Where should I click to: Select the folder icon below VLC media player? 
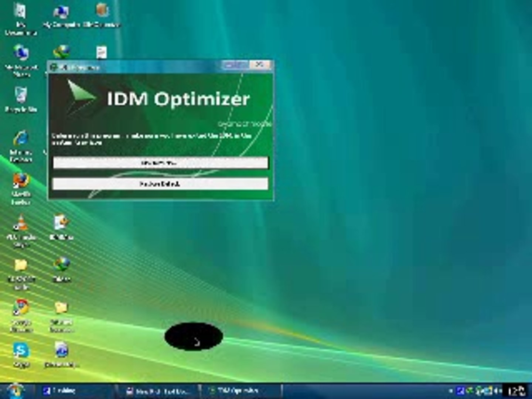(x=21, y=274)
